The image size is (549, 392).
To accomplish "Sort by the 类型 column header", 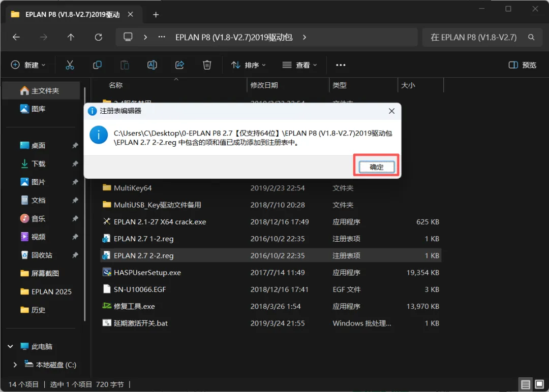I will click(339, 85).
